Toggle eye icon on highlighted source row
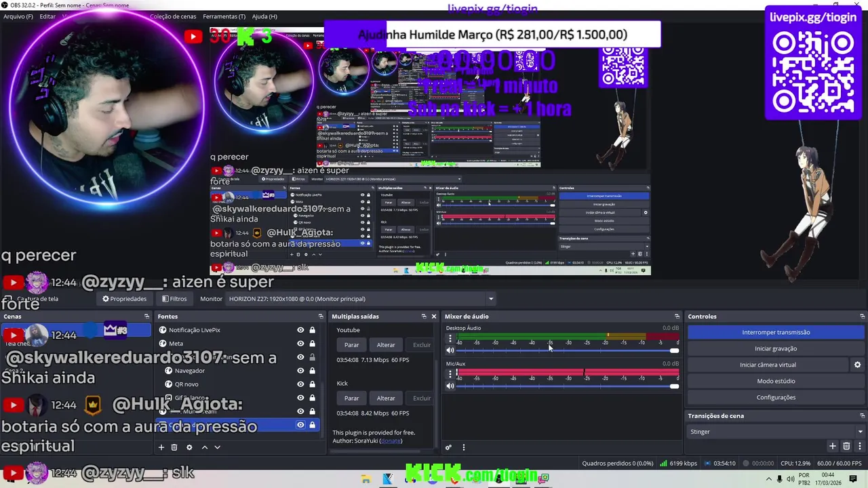This screenshot has width=868, height=488. (x=300, y=425)
